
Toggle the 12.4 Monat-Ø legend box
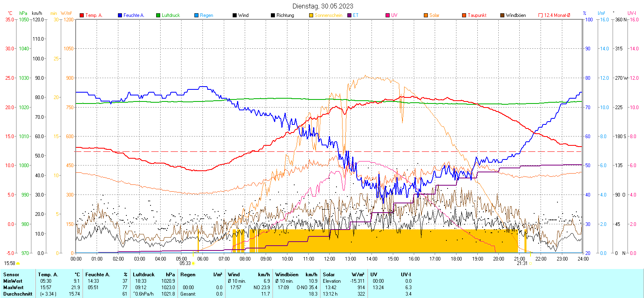point(541,15)
